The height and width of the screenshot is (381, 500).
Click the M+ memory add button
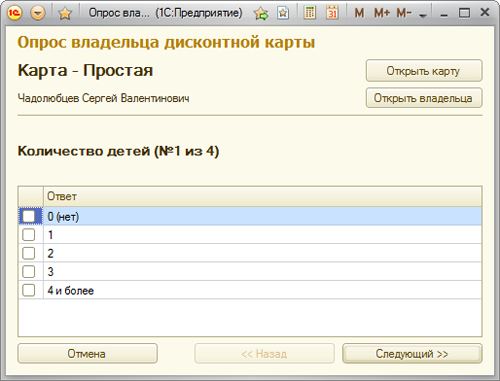click(382, 13)
